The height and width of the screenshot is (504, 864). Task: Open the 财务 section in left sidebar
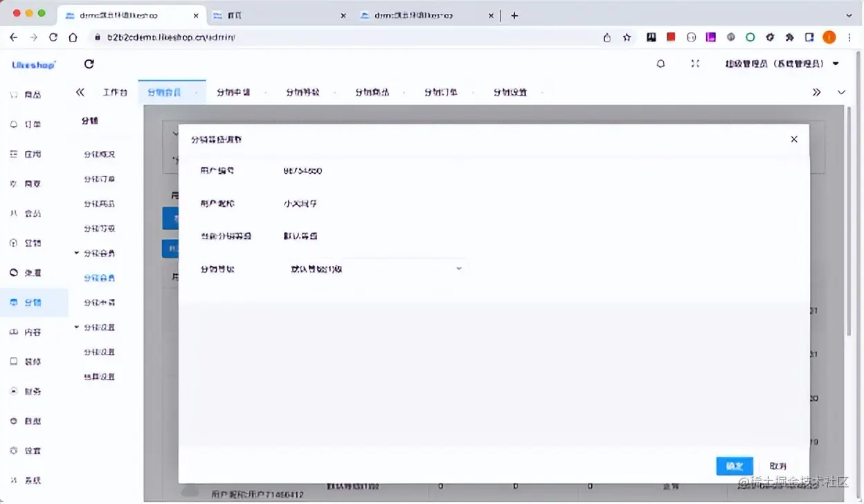(x=26, y=391)
